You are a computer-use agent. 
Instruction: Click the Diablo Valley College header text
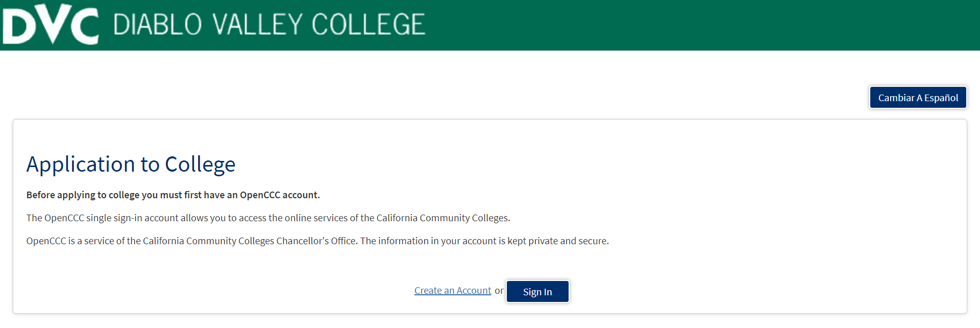click(x=269, y=24)
